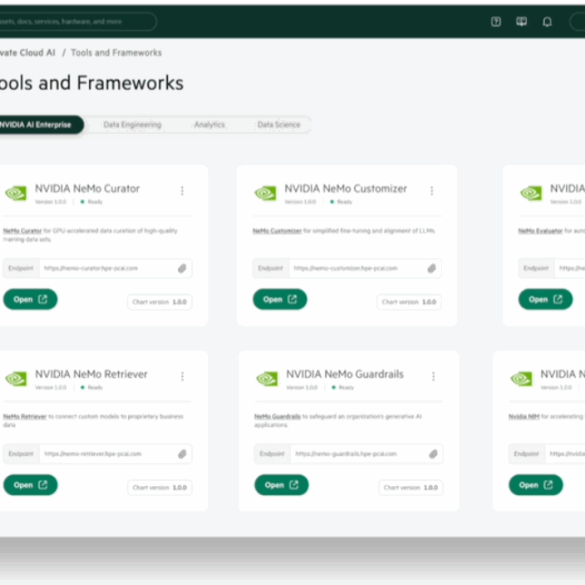Click the Tools and Frameworks page heading

click(92, 83)
